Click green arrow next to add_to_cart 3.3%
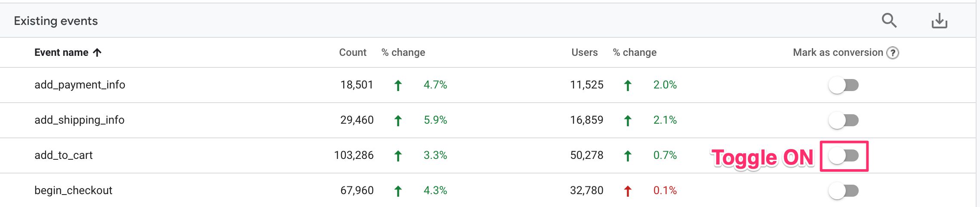 [398, 156]
